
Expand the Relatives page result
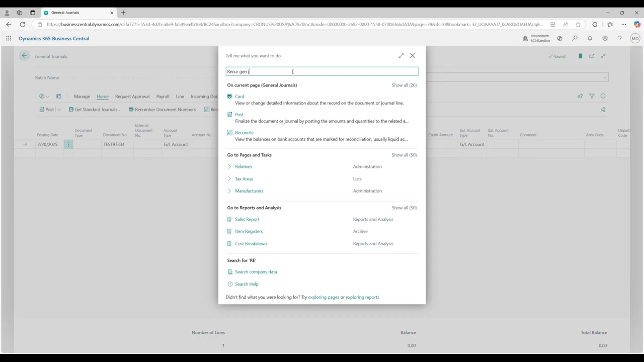click(229, 166)
